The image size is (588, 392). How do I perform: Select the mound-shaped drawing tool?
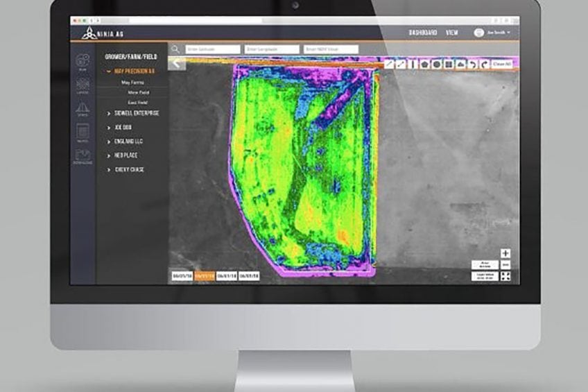click(460, 65)
